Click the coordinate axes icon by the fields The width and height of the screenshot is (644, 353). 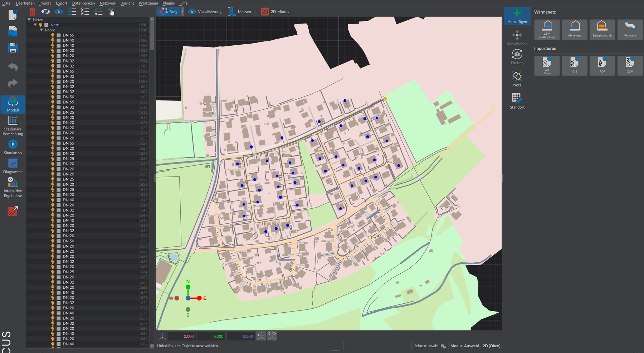click(162, 336)
